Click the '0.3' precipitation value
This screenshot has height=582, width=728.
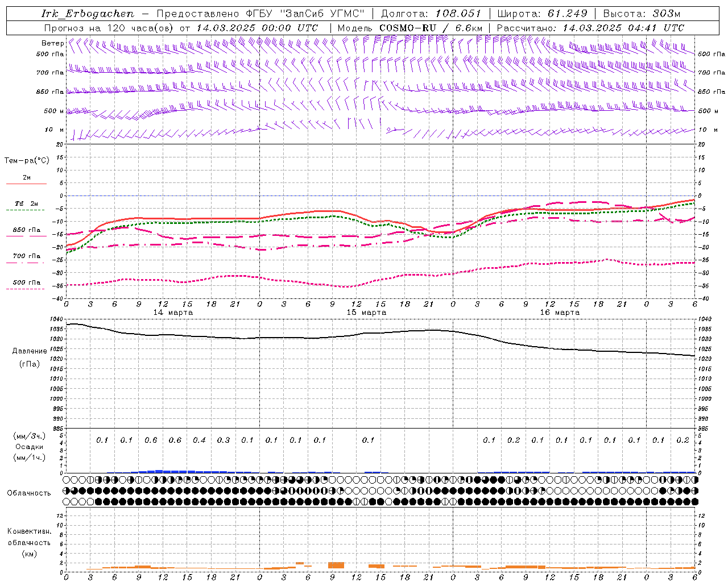(x=224, y=440)
